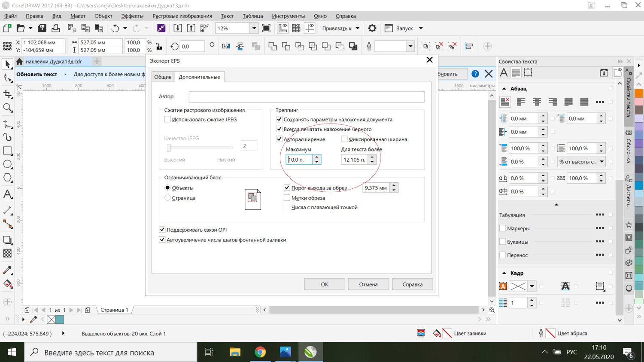Click the Автор text field

pos(306,97)
